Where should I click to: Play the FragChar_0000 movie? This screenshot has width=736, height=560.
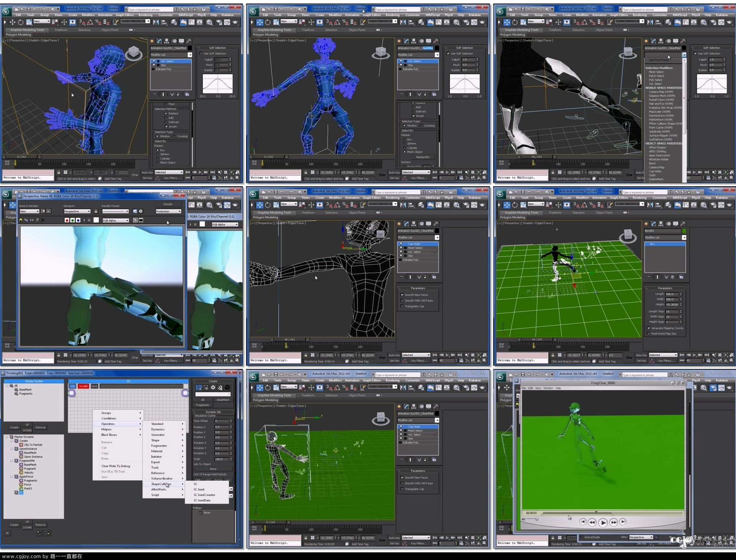(603, 522)
